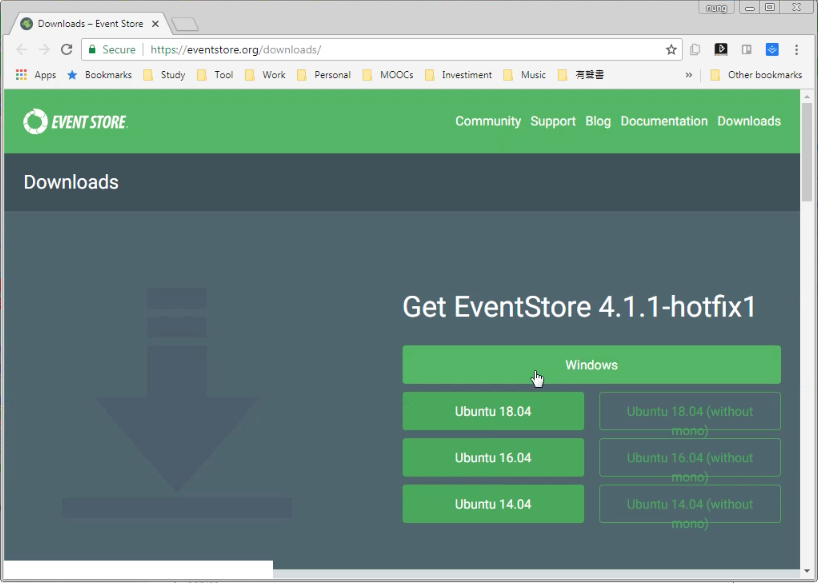The image size is (818, 583).
Task: Open the MOOCs bookmarks folder
Action: click(x=388, y=75)
